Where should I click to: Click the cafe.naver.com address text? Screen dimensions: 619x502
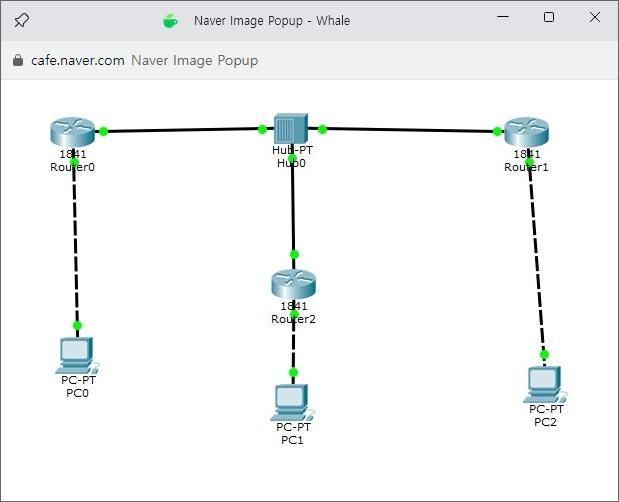pos(78,60)
